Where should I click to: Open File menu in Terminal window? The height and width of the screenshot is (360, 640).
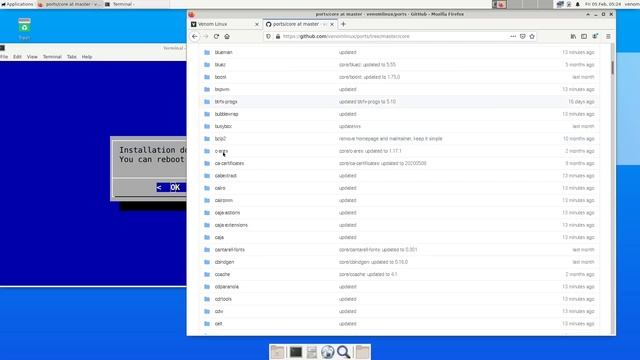tap(4, 57)
